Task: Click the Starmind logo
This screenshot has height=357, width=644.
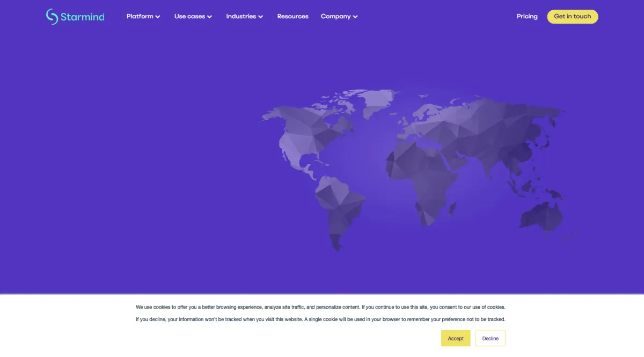Action: (75, 17)
